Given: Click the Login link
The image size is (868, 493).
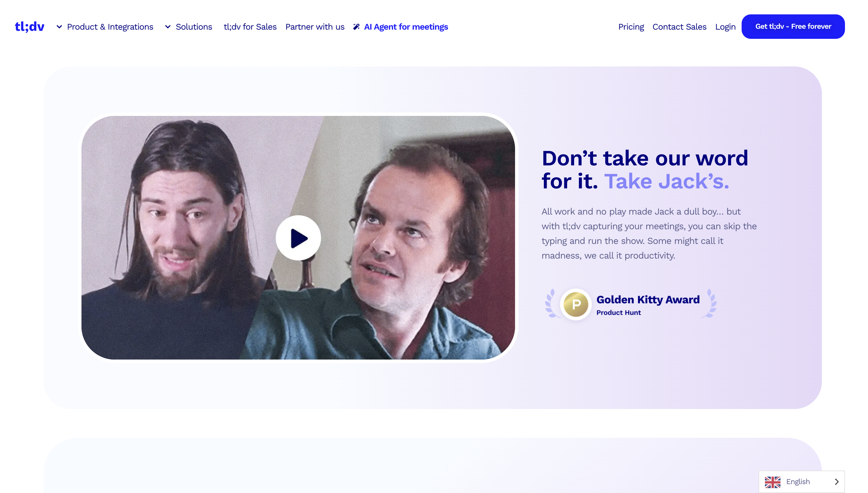Looking at the screenshot, I should coord(725,27).
